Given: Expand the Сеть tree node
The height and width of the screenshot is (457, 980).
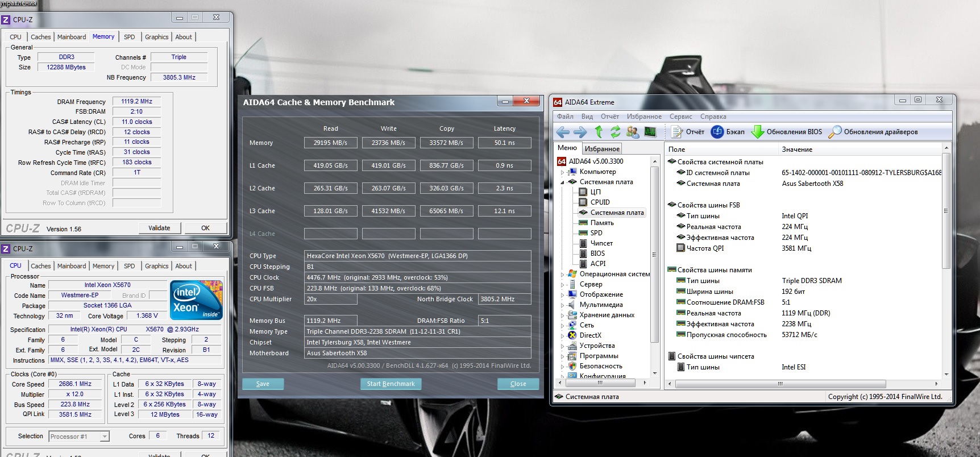Looking at the screenshot, I should point(563,326).
